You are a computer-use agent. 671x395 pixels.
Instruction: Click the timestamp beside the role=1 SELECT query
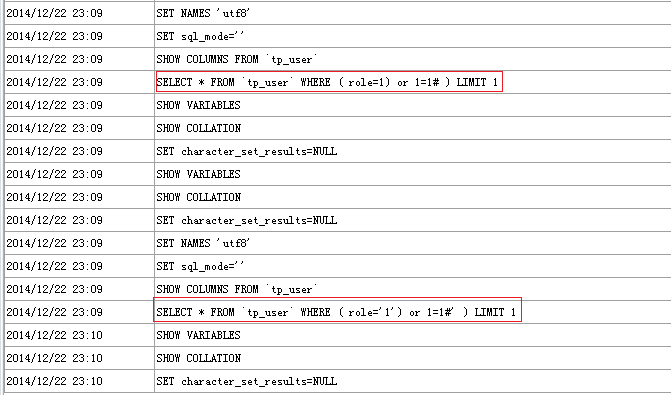tap(54, 82)
